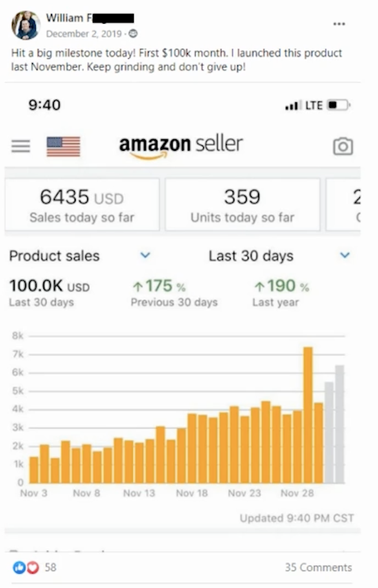
Task: Click the red Love reaction icon
Action: pyautogui.click(x=32, y=567)
